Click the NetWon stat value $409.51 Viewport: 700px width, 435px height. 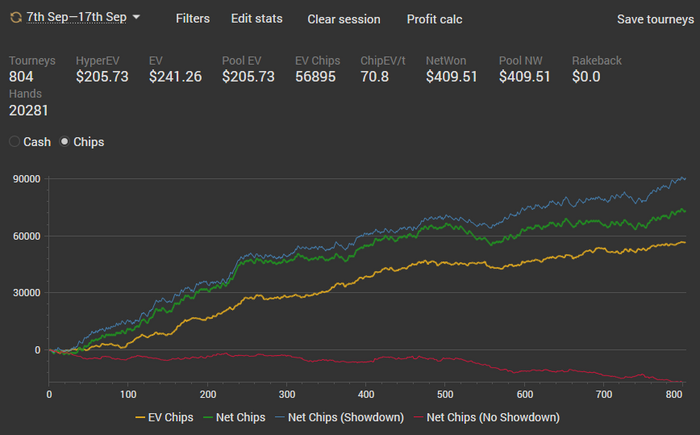coord(451,77)
